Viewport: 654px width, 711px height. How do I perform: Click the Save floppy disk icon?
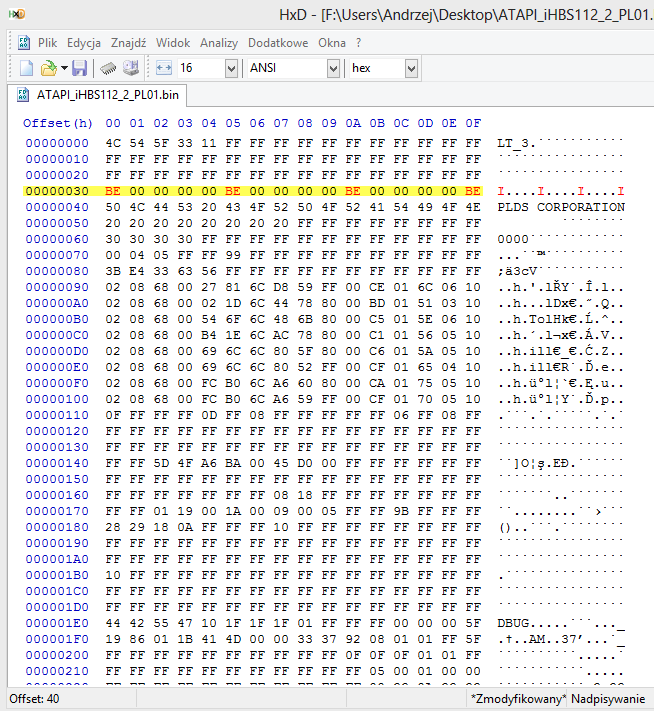(x=79, y=68)
